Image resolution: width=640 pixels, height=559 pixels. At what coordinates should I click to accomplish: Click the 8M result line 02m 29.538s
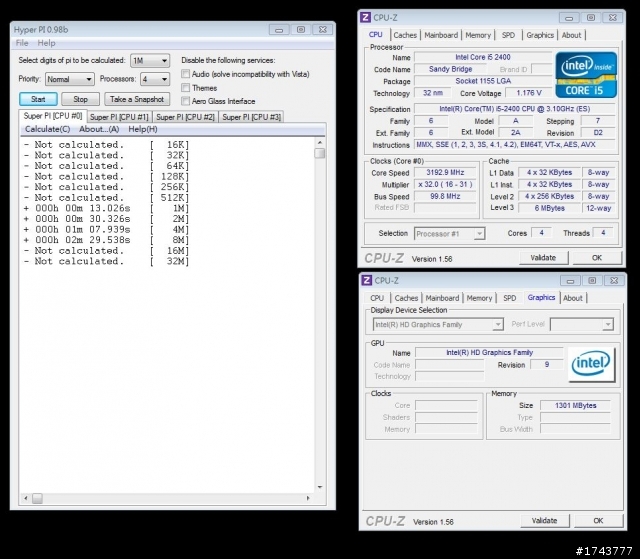tap(106, 240)
